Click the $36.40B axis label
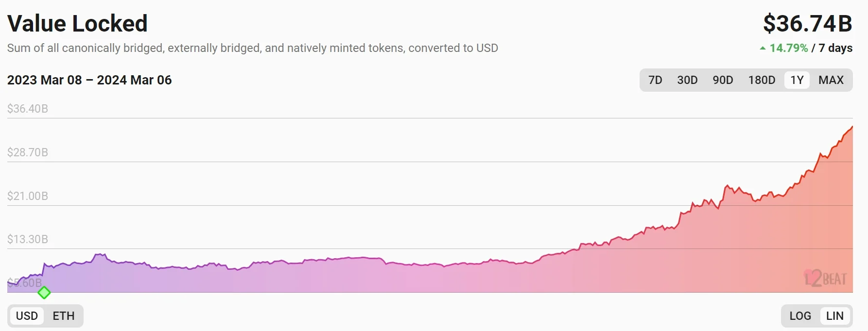The height and width of the screenshot is (331, 868). [28, 109]
